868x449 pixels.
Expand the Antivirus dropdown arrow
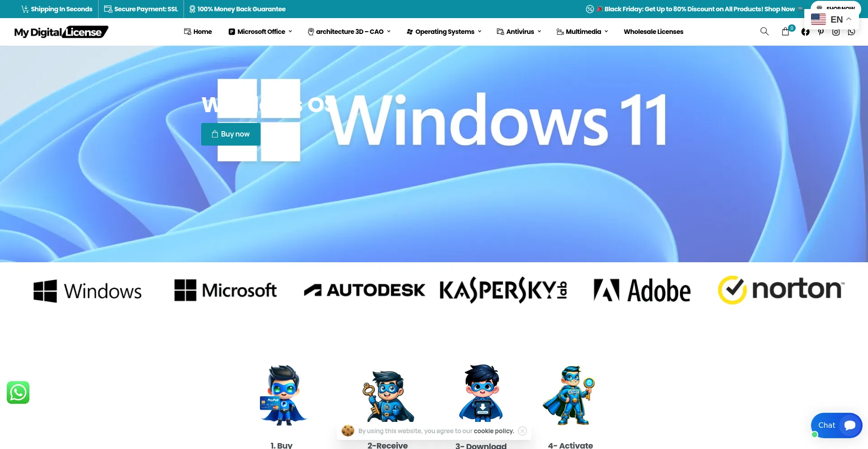click(539, 31)
